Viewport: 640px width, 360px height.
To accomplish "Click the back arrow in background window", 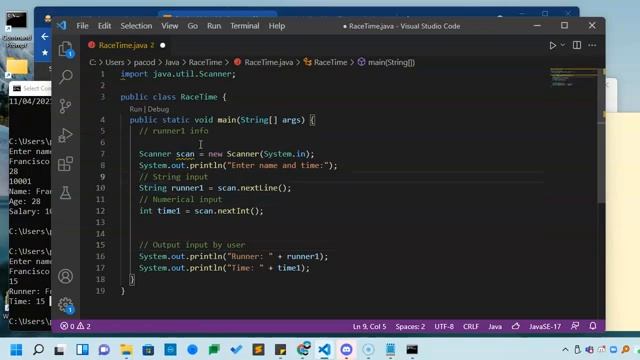I will pos(44,37).
